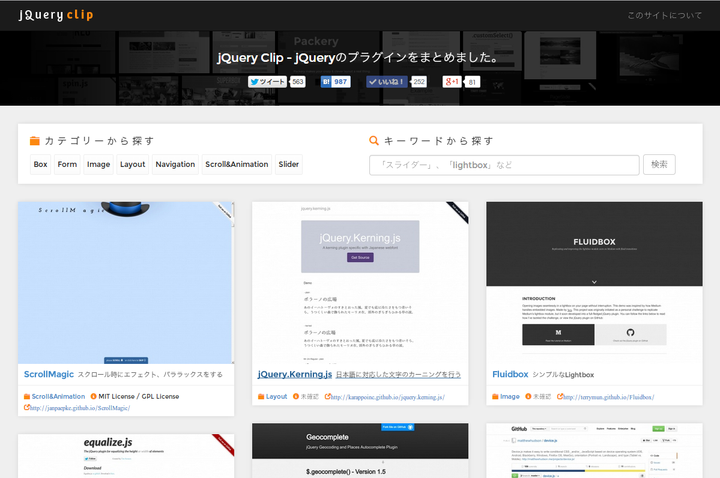
Task: Click the folder icon on Fluidbox card
Action: pos(495,396)
